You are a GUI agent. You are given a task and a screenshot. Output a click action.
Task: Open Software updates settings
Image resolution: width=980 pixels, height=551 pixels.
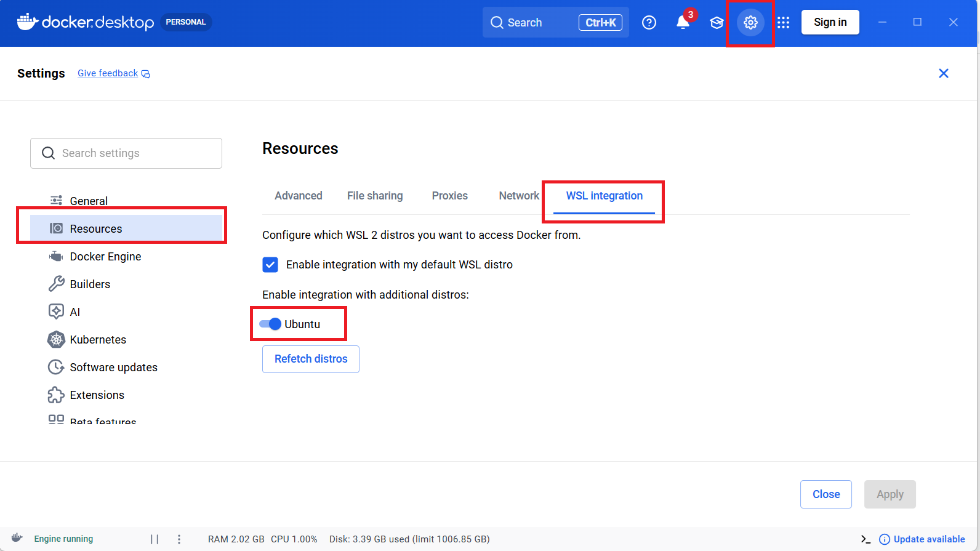tap(126, 367)
